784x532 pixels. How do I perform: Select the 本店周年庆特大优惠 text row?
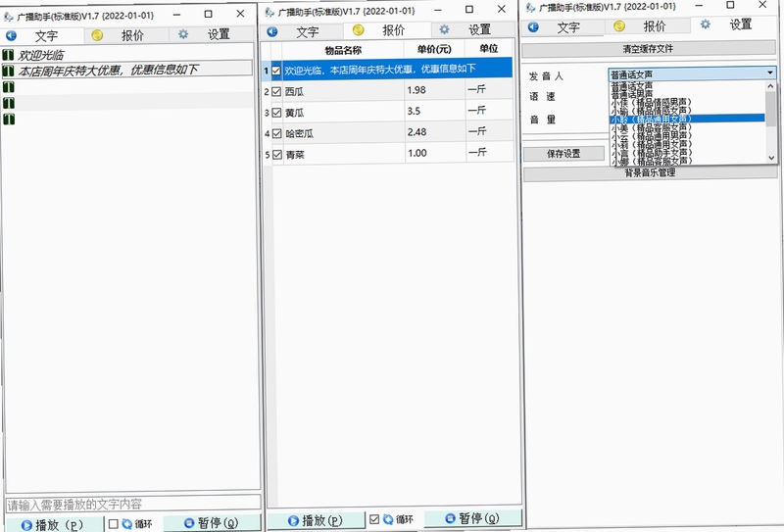(127, 69)
